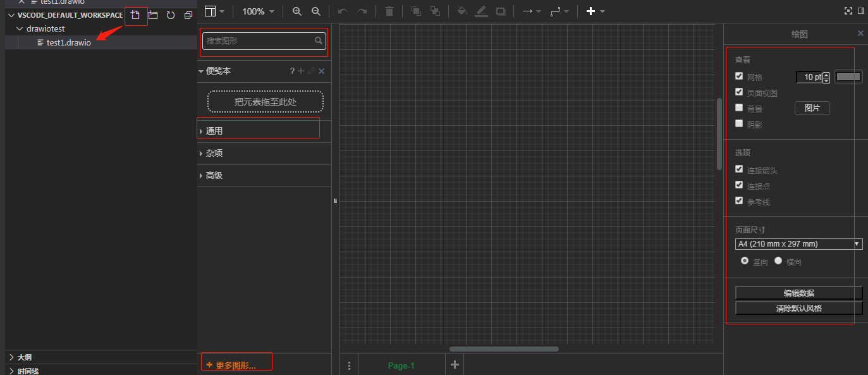Click the Redo icon
This screenshot has width=868, height=375.
[361, 11]
